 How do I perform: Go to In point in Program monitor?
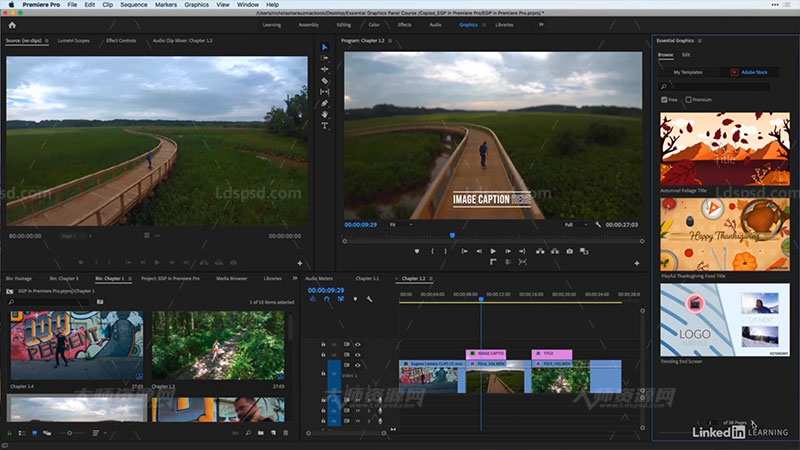464,251
